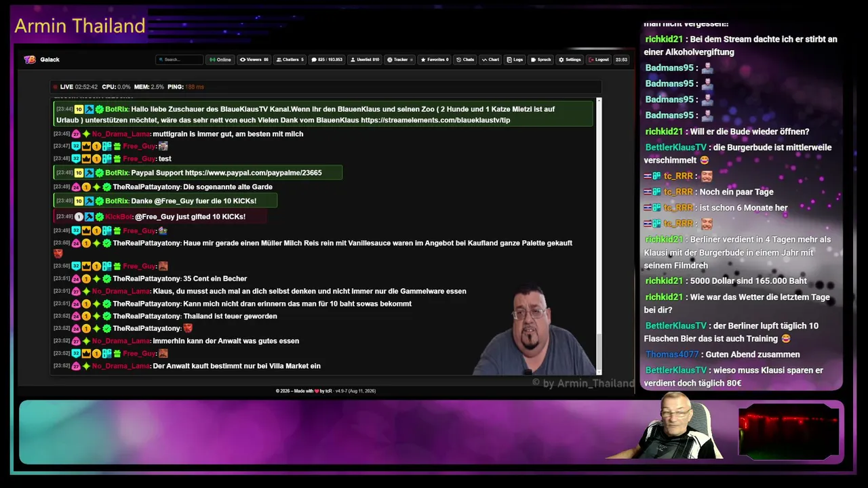Viewport: 868px width, 488px height.
Task: Open the streamelements.com/blaueklaustv/tip link
Action: 435,120
